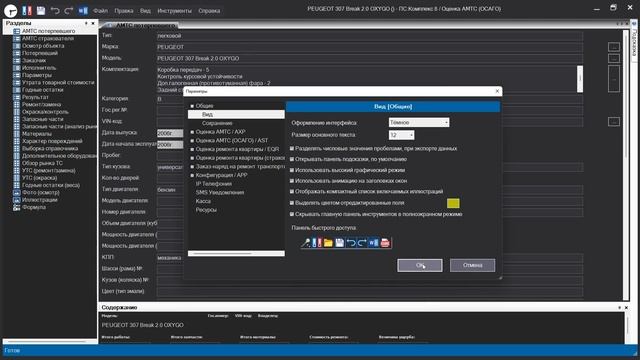Open the Размер основного текста dropdown
Screen dimensions: 640x360
tap(402, 135)
